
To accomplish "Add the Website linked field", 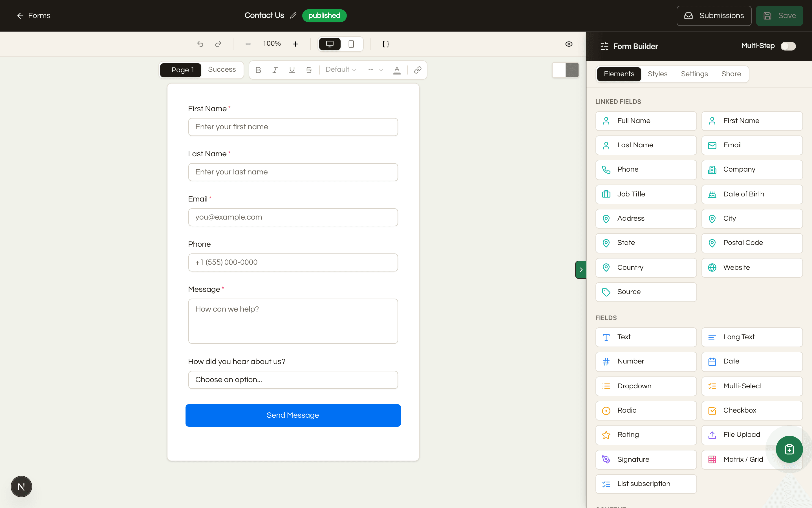I will point(752,268).
